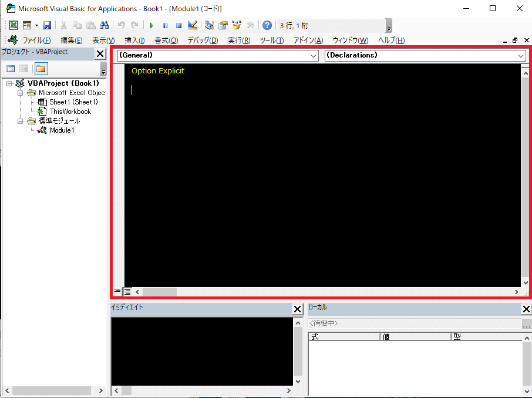
Task: Click the Option Explicit code line
Action: coord(158,71)
